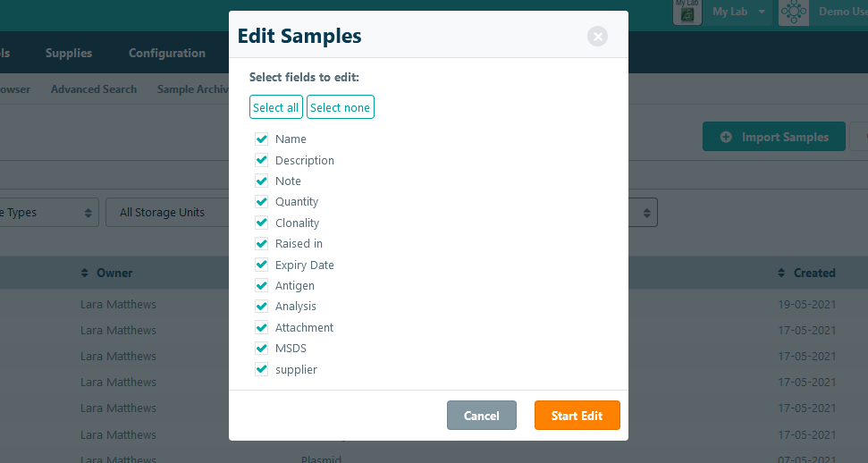
Task: Toggle the MSDS field checkbox
Action: click(x=261, y=349)
